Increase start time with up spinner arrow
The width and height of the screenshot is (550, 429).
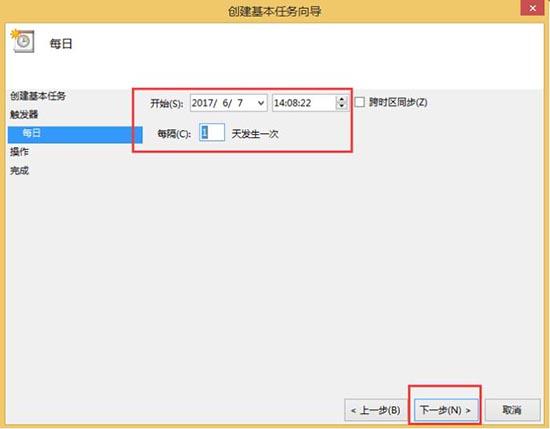pyautogui.click(x=341, y=99)
